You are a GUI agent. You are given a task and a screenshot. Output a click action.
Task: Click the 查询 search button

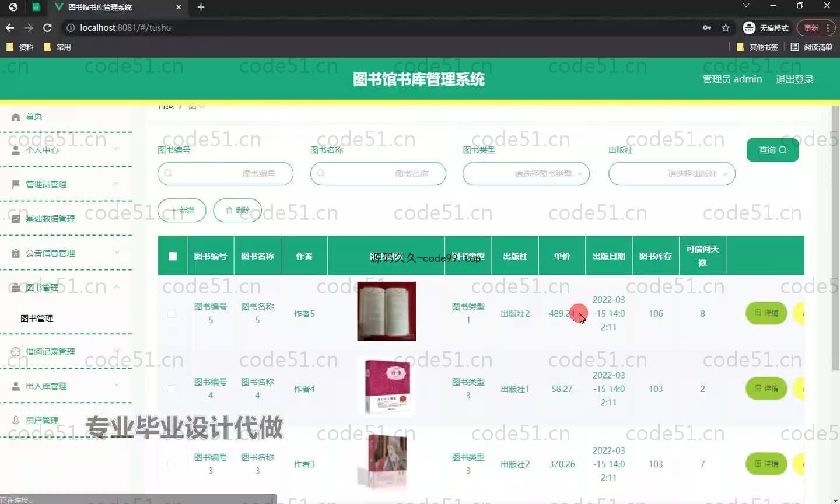point(772,150)
